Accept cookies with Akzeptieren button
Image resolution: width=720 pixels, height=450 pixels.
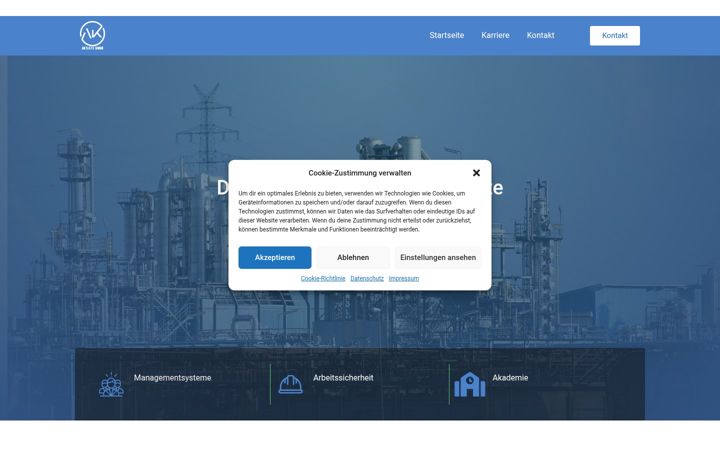[x=275, y=258]
